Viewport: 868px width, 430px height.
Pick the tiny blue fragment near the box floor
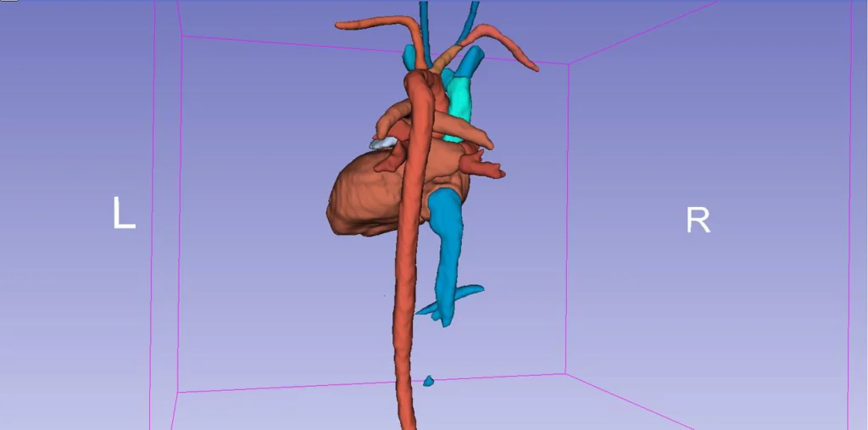coord(428,381)
